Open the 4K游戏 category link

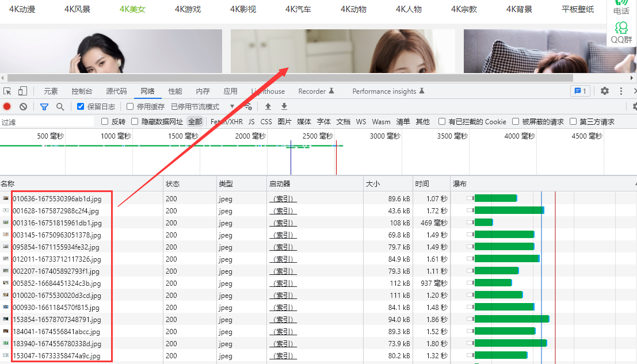(x=188, y=9)
